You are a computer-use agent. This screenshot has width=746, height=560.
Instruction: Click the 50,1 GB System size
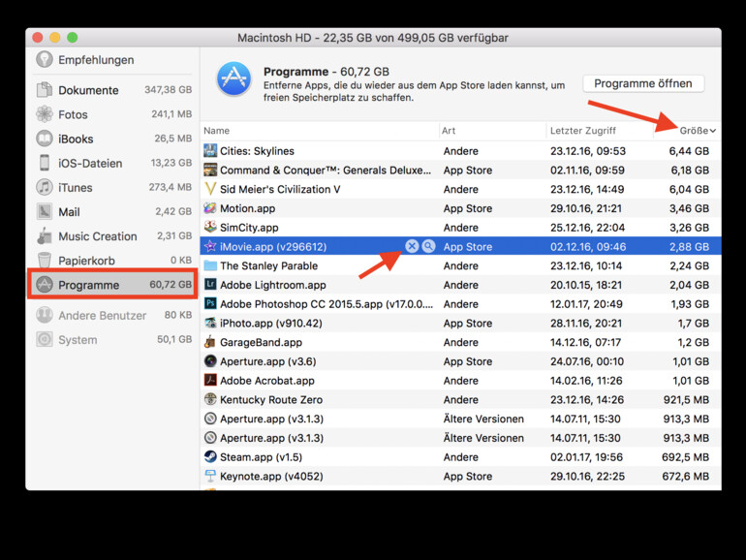pos(174,339)
